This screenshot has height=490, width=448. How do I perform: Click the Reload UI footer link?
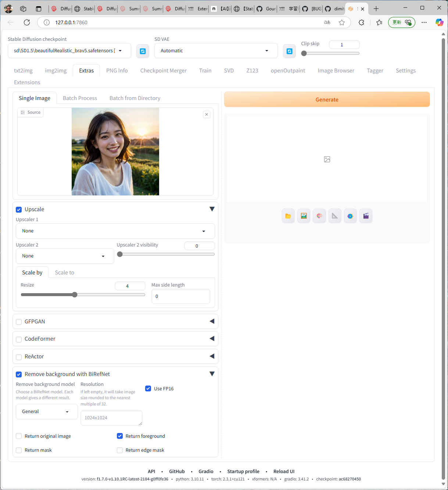point(284,471)
